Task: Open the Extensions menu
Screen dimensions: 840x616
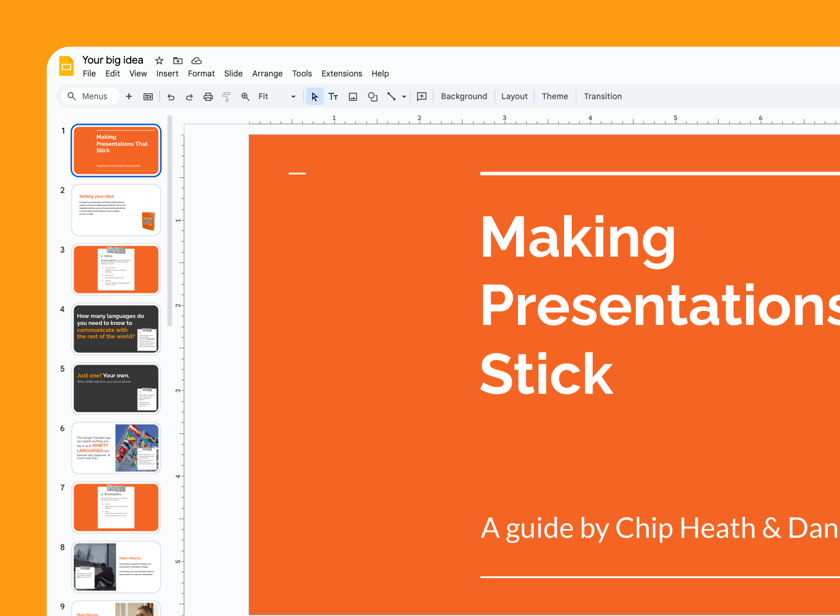Action: coord(341,73)
